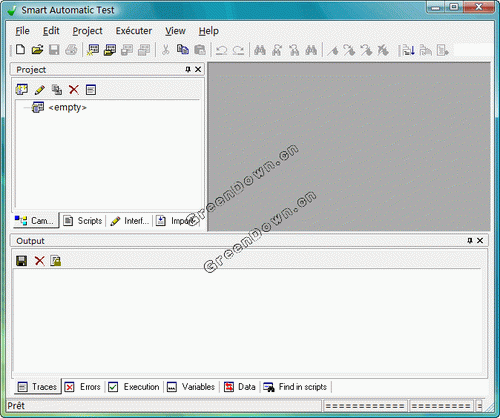Click the properties icon in Project toolbar

point(91,90)
